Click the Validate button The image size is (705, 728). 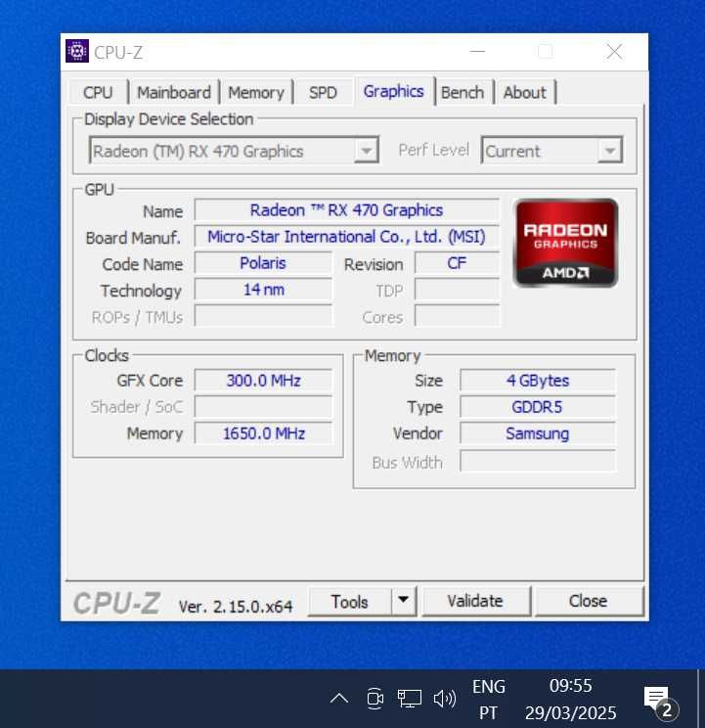tap(475, 601)
